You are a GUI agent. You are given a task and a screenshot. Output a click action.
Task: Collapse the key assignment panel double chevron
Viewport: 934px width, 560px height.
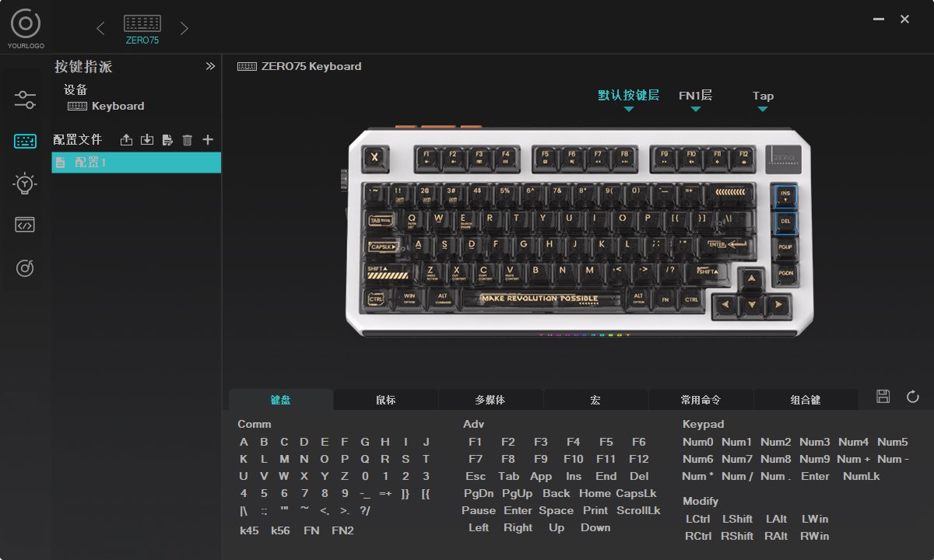(210, 66)
